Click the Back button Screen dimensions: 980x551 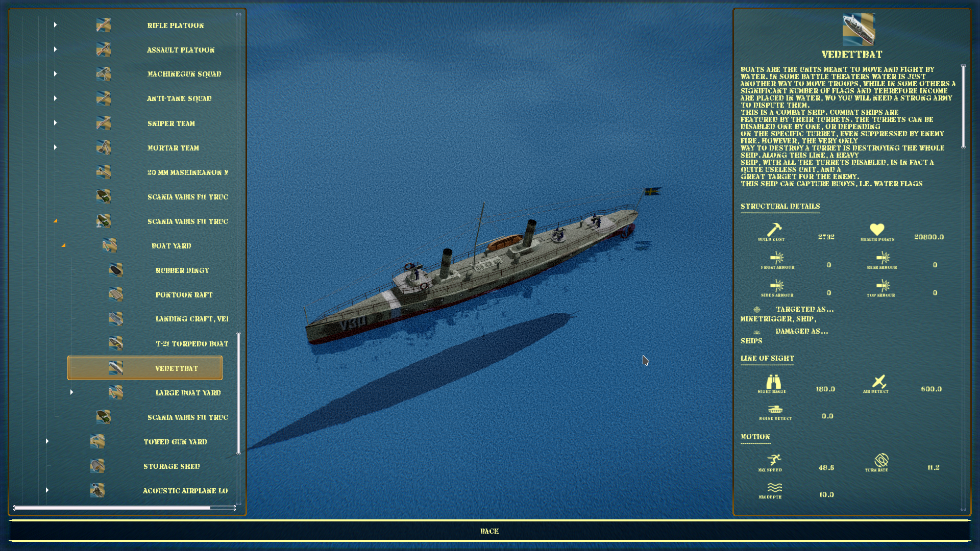pyautogui.click(x=489, y=531)
